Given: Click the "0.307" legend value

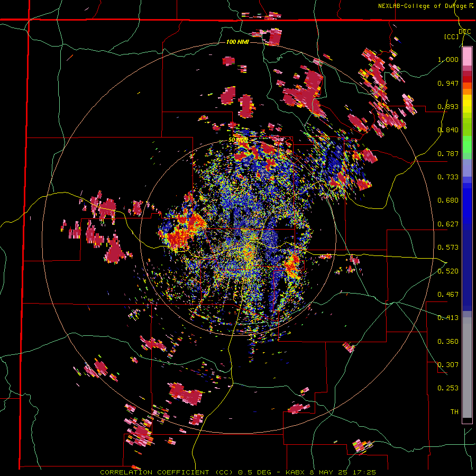Looking at the screenshot, I should click(448, 364).
